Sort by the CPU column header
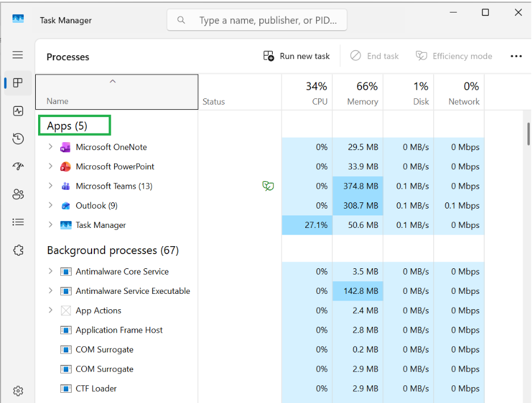532x403 pixels. point(307,93)
